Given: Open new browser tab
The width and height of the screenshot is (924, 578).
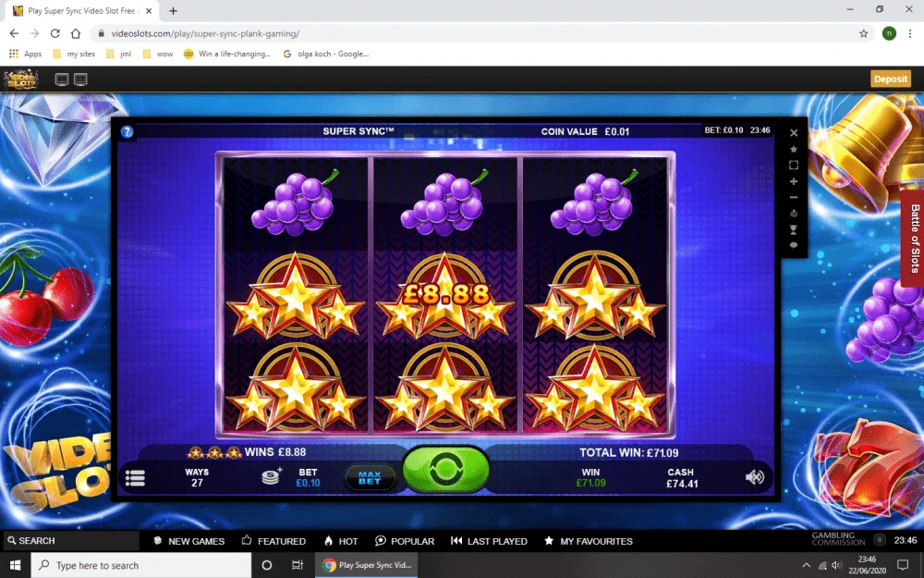Looking at the screenshot, I should click(x=174, y=10).
